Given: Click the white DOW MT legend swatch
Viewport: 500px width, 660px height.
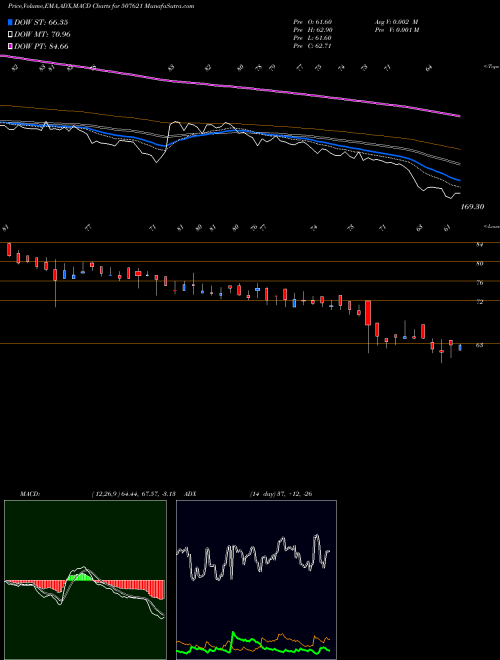Looking at the screenshot, I should 11,35.
